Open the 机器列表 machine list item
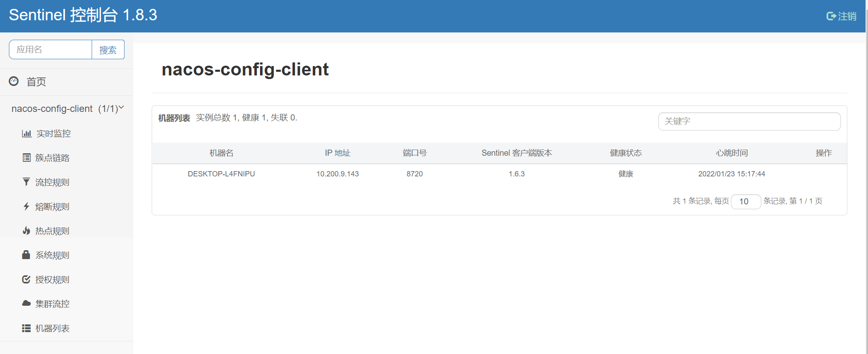The width and height of the screenshot is (868, 354). 52,328
